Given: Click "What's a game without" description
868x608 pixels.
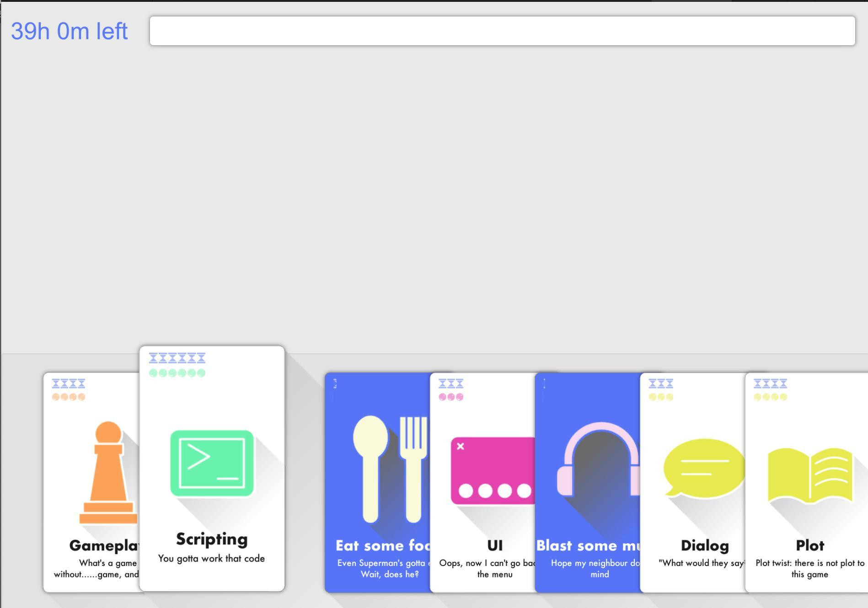Looking at the screenshot, I should 96,569.
